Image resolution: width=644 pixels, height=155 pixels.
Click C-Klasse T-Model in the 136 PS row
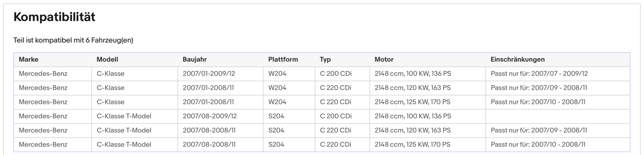124,116
